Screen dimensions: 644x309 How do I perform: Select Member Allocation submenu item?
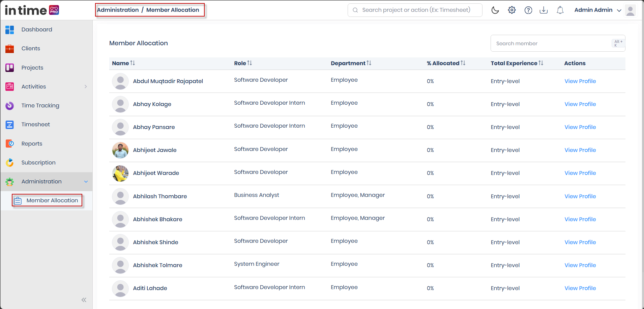tap(47, 201)
